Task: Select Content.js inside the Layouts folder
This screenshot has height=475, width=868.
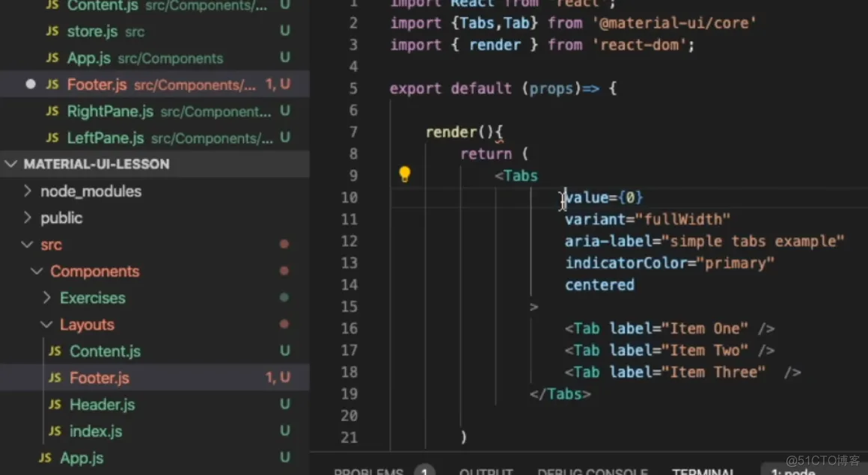Action: click(x=105, y=351)
